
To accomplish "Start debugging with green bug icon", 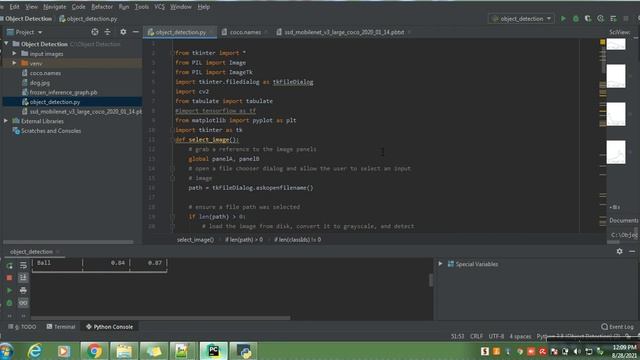I will click(576, 18).
